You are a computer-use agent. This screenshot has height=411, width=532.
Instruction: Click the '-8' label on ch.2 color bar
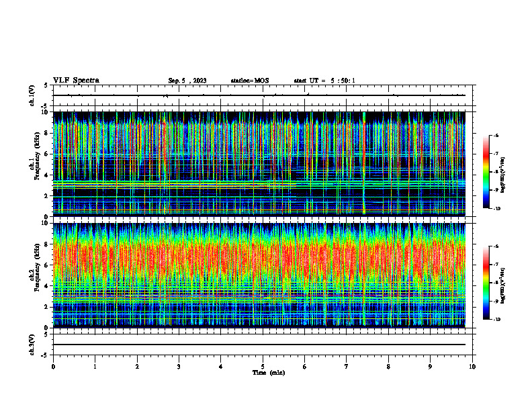pyautogui.click(x=496, y=283)
